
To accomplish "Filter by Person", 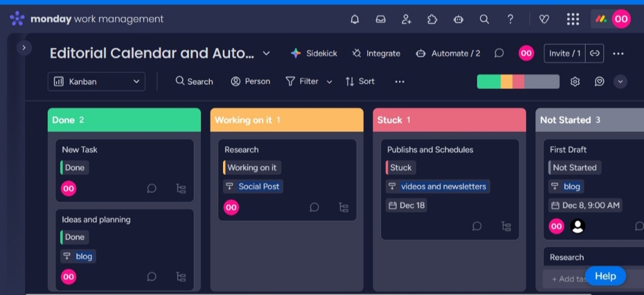I will click(x=250, y=81).
